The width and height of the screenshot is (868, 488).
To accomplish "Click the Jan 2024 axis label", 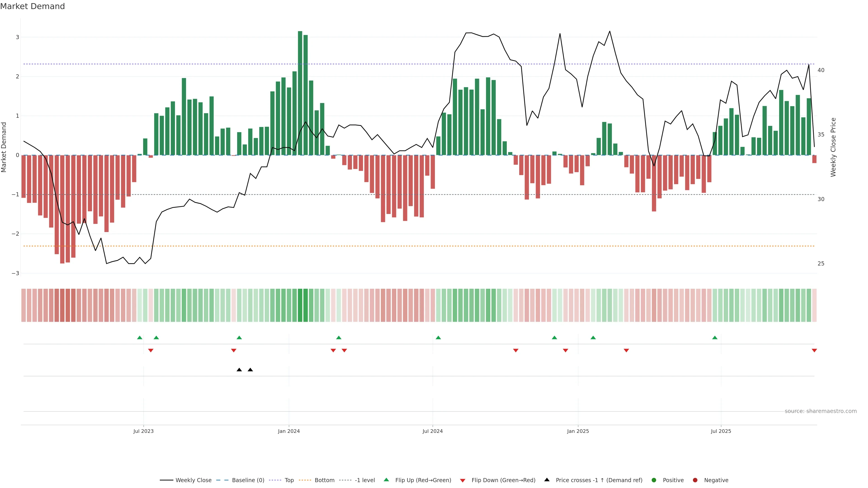I will (x=288, y=431).
